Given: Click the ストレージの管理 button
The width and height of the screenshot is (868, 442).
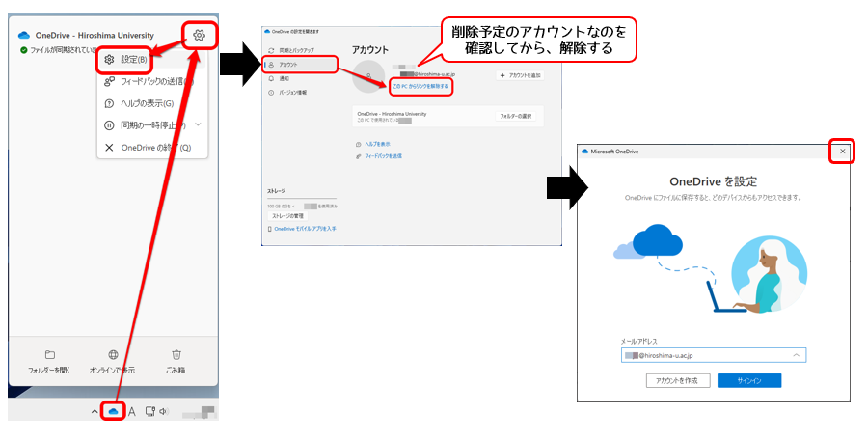Looking at the screenshot, I should [x=287, y=216].
